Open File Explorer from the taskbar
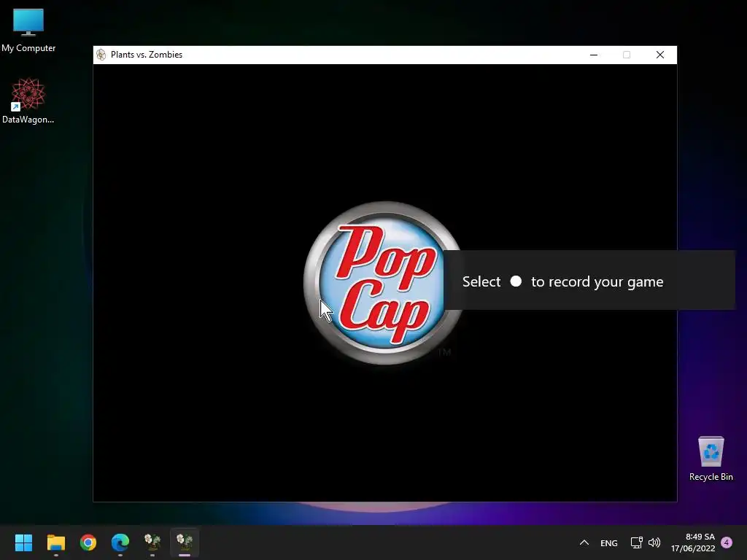 click(x=55, y=542)
